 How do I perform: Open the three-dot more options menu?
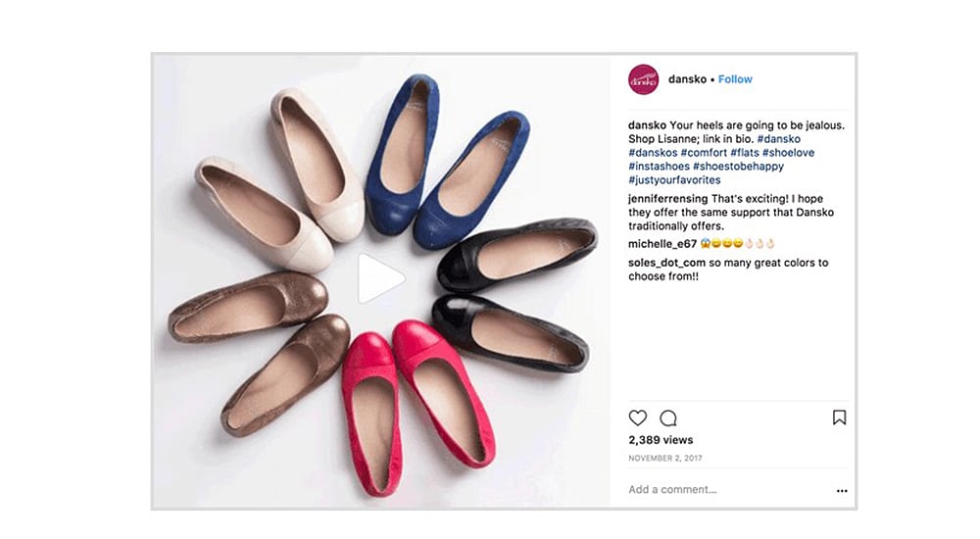841,491
